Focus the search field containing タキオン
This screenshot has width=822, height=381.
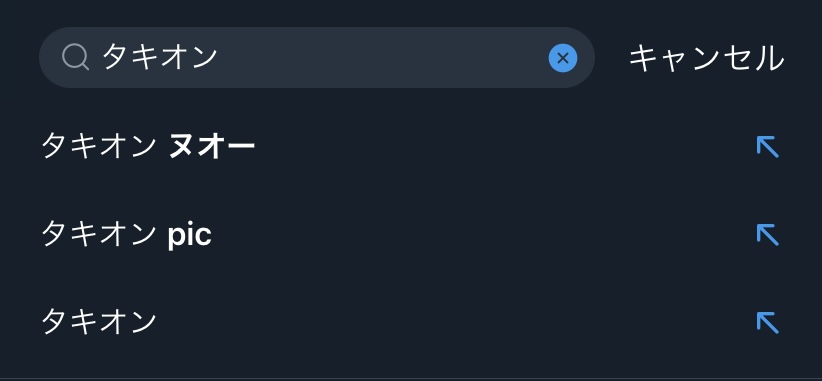(x=317, y=58)
